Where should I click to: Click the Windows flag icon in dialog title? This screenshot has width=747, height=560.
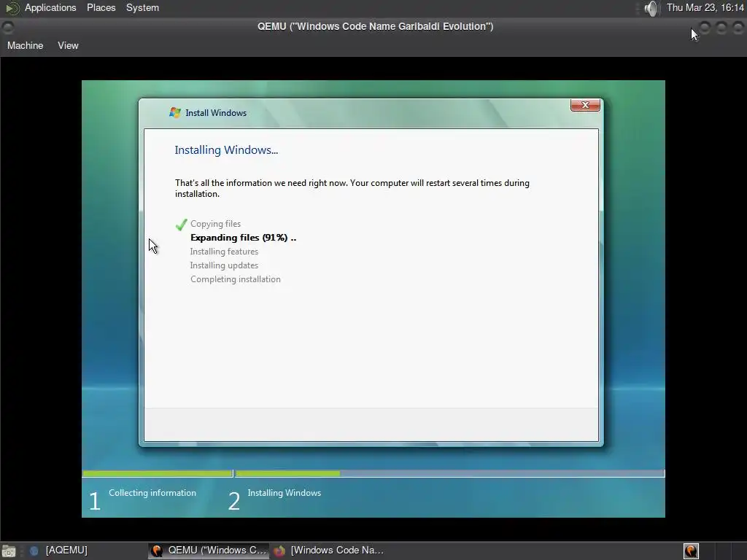pos(175,113)
